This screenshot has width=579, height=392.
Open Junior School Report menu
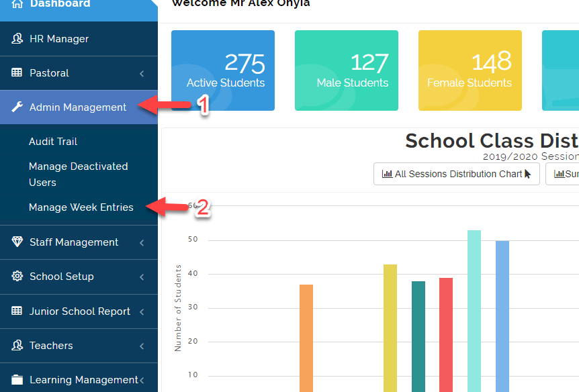pos(79,311)
